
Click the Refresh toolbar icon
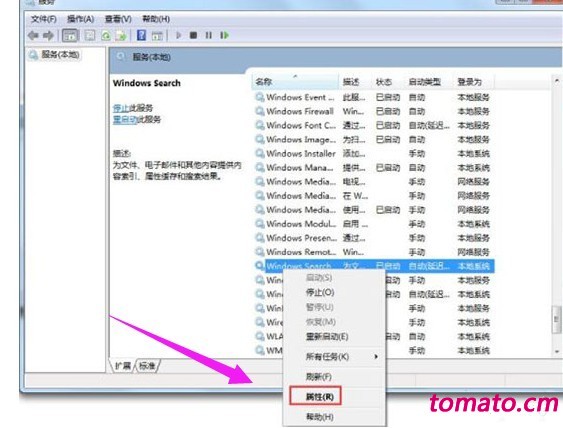coord(106,35)
